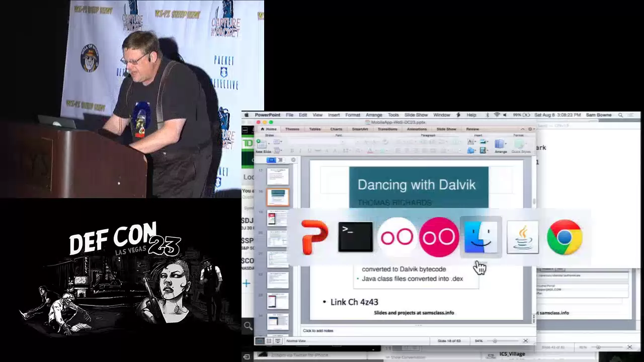This screenshot has height=362, width=644.
Task: Open the Apple menu
Action: pyautogui.click(x=247, y=115)
